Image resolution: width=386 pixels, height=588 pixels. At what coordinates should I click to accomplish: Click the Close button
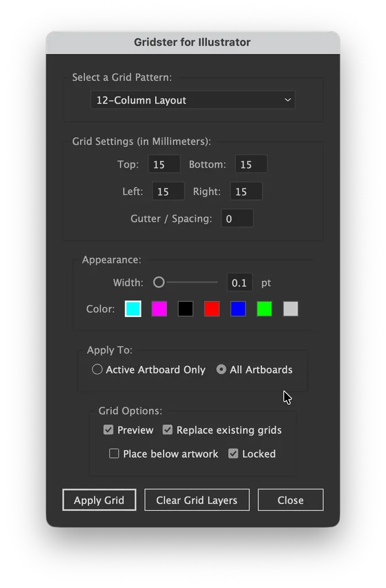[291, 500]
